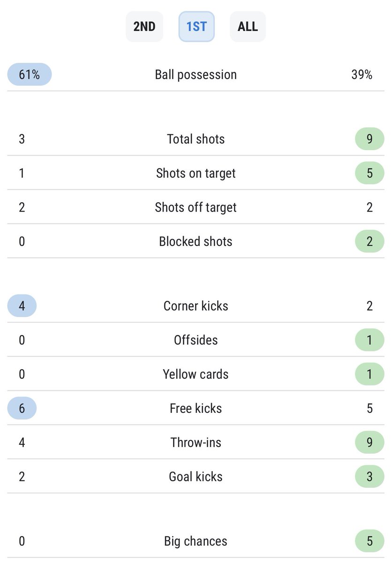Select the Ball possession label
The image size is (392, 563).
click(196, 75)
